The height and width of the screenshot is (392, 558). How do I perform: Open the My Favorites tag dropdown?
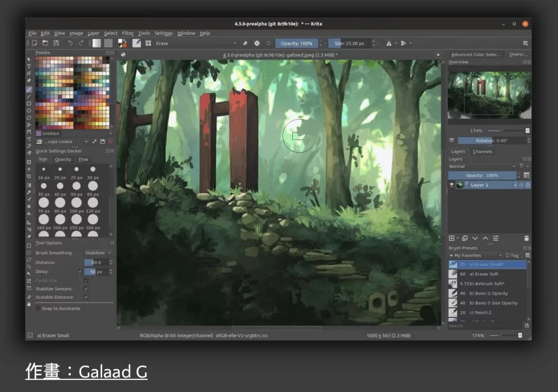tap(475, 255)
